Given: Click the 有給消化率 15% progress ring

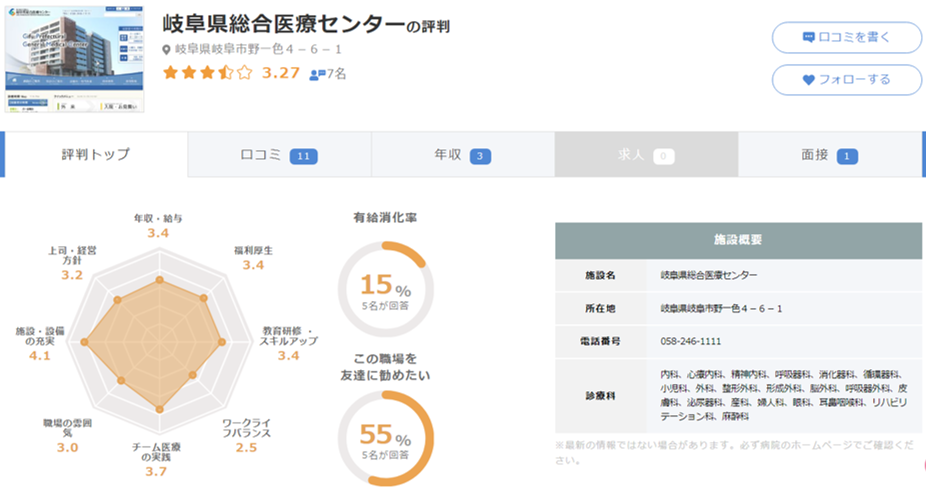Looking at the screenshot, I should coord(386,289).
